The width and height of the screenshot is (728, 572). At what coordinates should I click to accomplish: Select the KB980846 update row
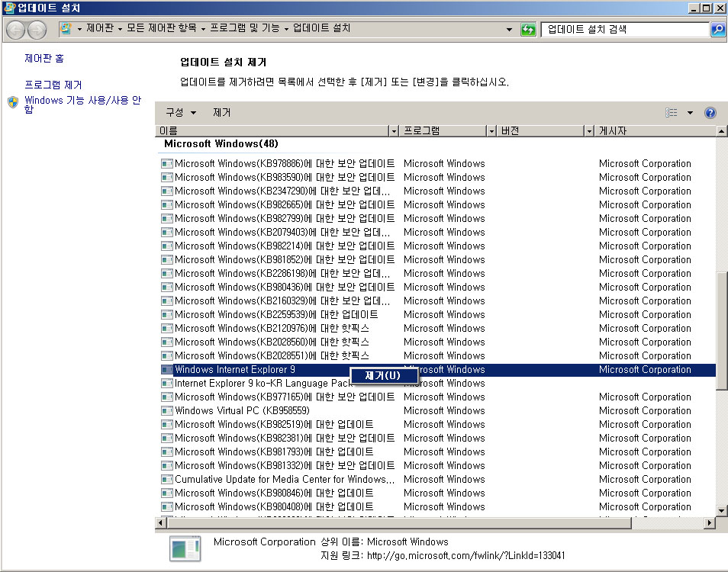click(x=437, y=493)
